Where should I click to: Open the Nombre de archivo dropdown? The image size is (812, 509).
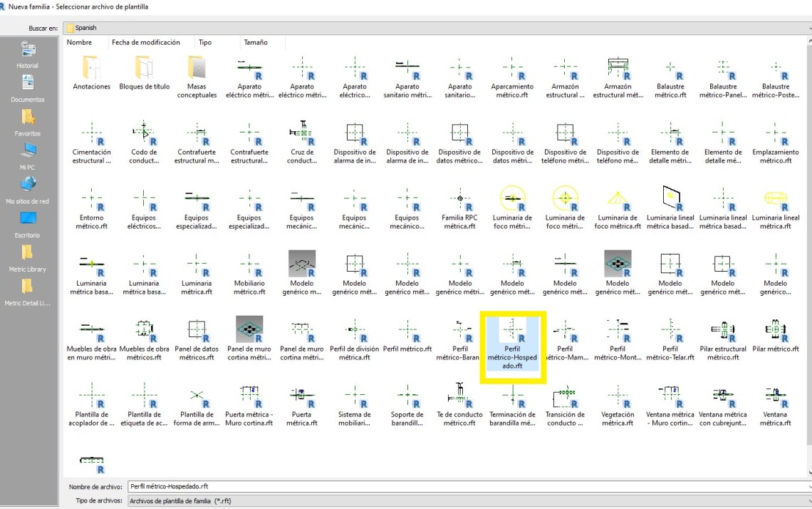pyautogui.click(x=808, y=487)
